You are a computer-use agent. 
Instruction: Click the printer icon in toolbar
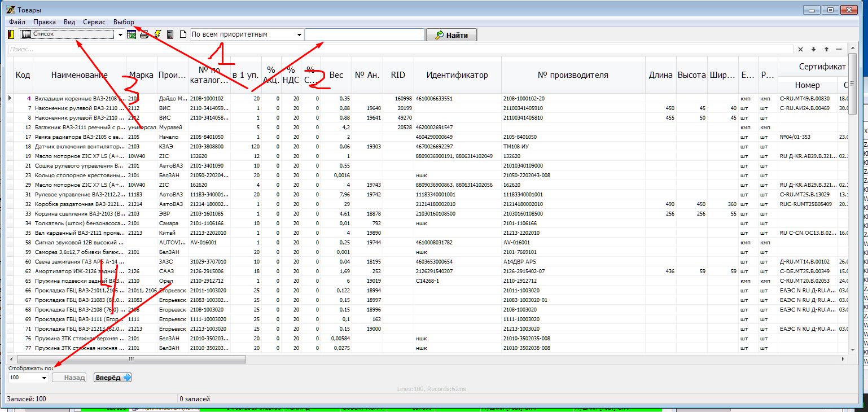click(x=144, y=34)
